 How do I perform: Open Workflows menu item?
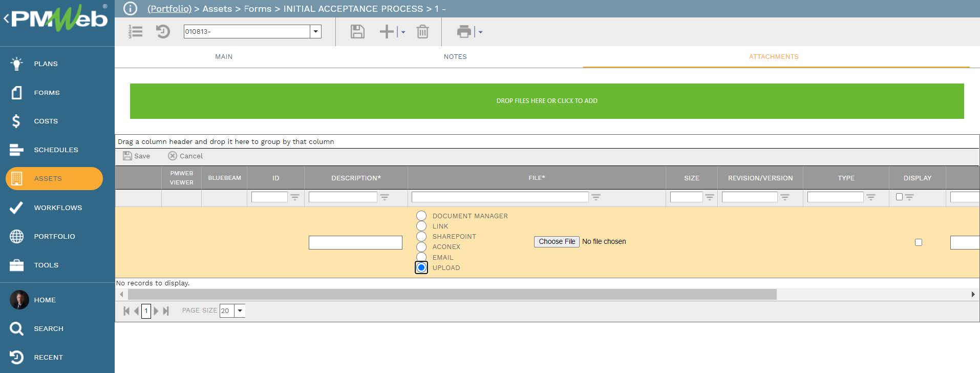tap(58, 208)
